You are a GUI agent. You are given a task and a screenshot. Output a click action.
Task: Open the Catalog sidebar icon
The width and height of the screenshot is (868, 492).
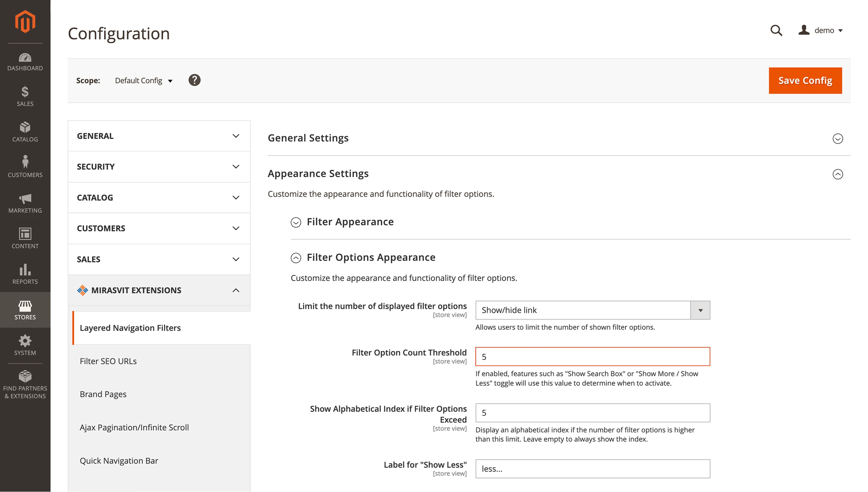pyautogui.click(x=25, y=132)
